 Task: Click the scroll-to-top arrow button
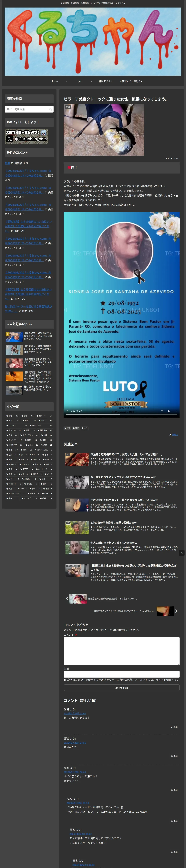(182, 553)
